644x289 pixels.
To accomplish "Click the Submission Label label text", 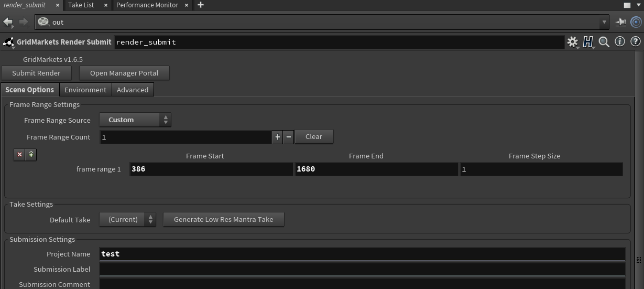I will tap(62, 269).
